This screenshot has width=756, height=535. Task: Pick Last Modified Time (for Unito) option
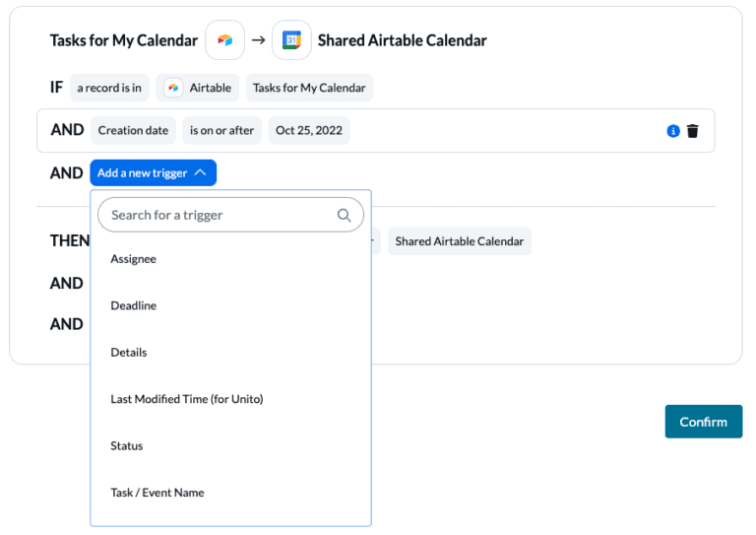pyautogui.click(x=186, y=399)
